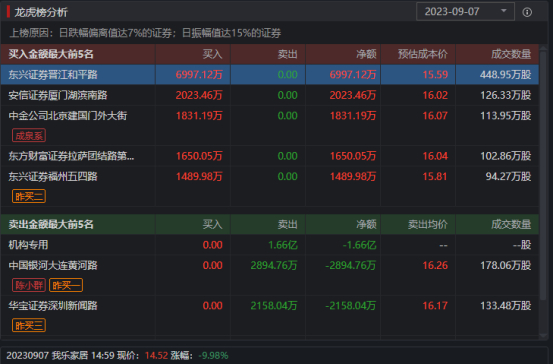
Task: Click 中金公司北京建国门外大街 broker name
Action: (x=68, y=116)
